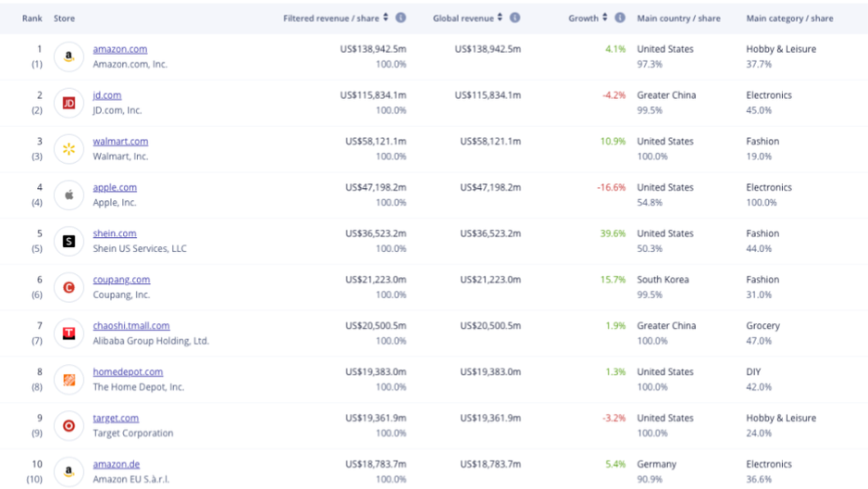Image resolution: width=868 pixels, height=489 pixels.
Task: Select Alibaba Group Holding, Ltd. text
Action: coord(151,341)
